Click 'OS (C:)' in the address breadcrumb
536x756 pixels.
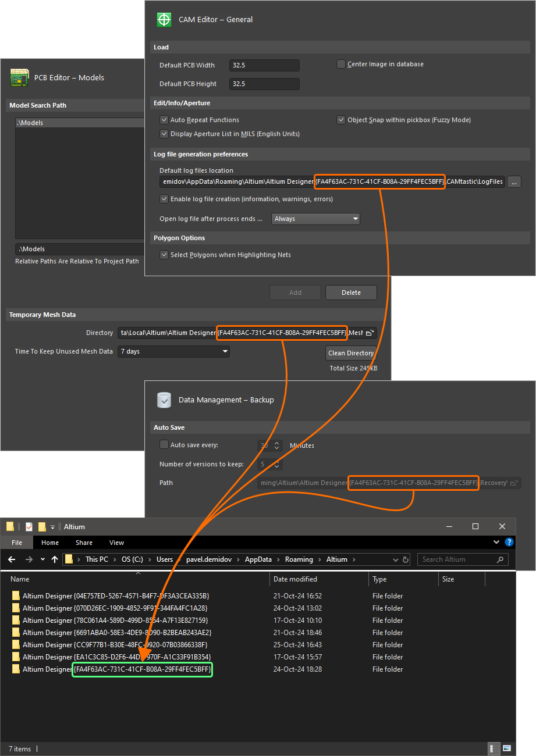(132, 559)
